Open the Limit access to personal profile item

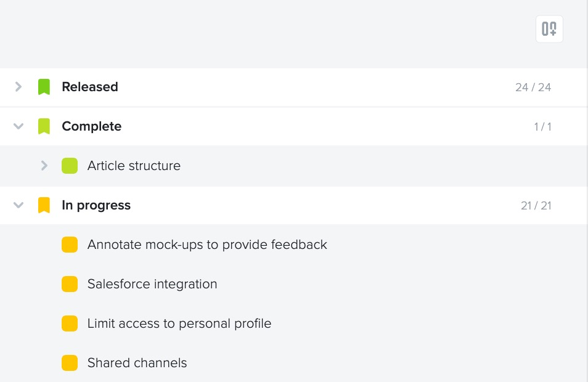179,323
